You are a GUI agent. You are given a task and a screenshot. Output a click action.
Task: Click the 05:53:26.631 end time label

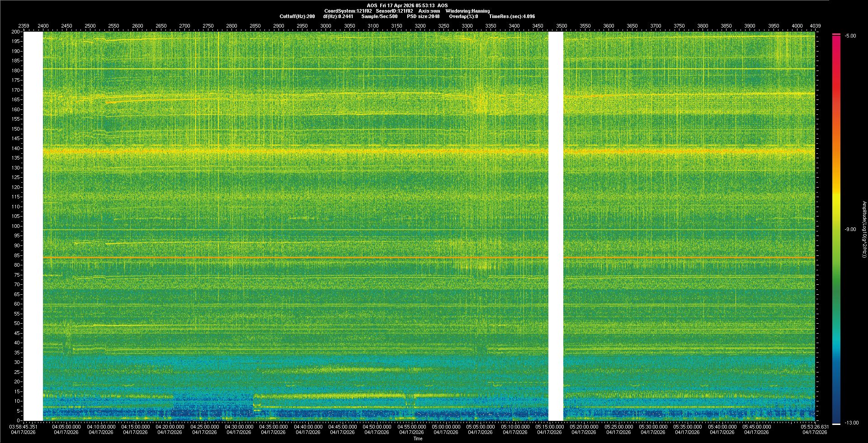click(815, 427)
